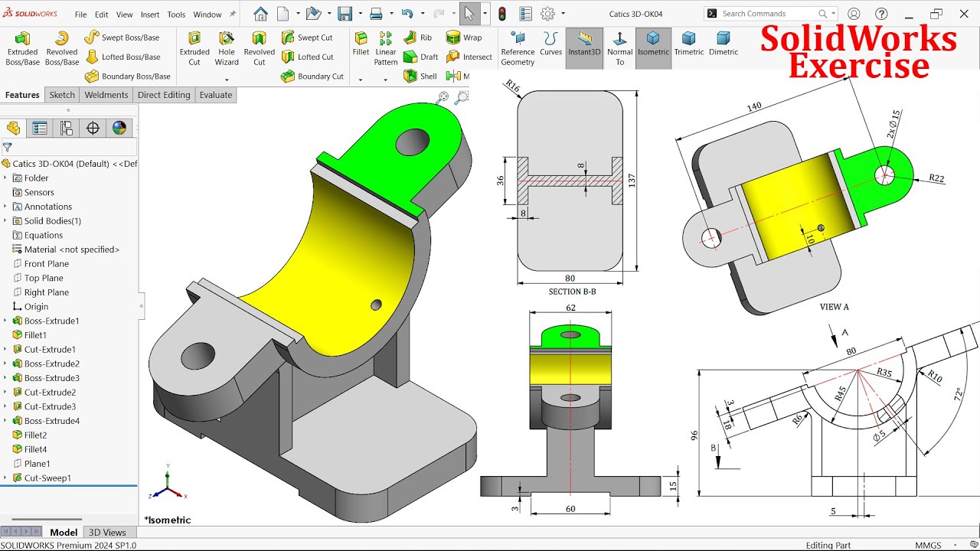
Task: Click the sign-in account button
Action: (x=854, y=13)
